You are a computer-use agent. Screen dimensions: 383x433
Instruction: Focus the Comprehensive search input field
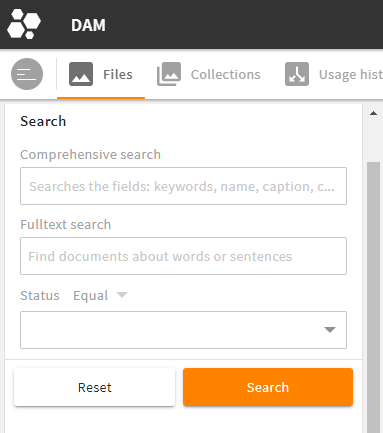pyautogui.click(x=183, y=186)
